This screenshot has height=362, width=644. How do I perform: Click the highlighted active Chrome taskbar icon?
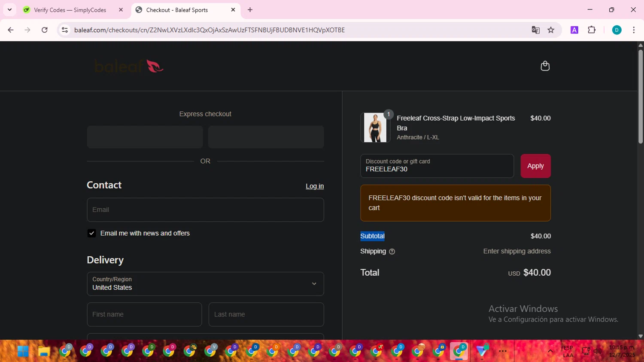point(459,351)
